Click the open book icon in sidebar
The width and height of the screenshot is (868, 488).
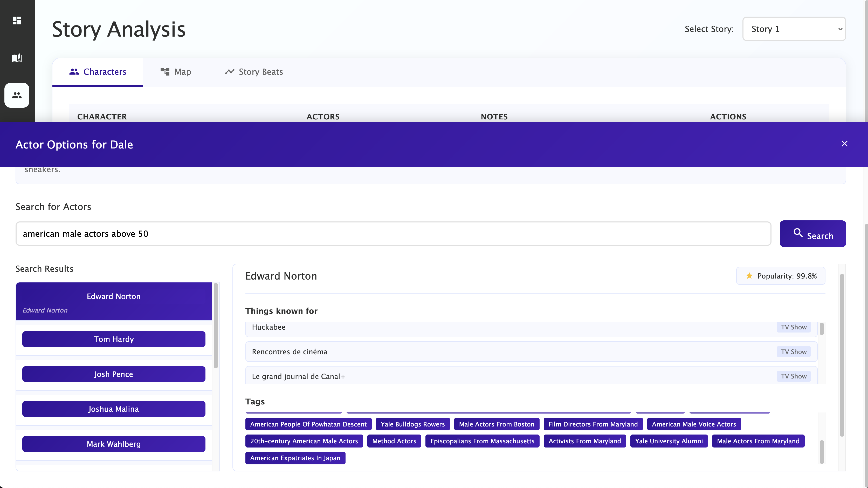[x=17, y=58]
